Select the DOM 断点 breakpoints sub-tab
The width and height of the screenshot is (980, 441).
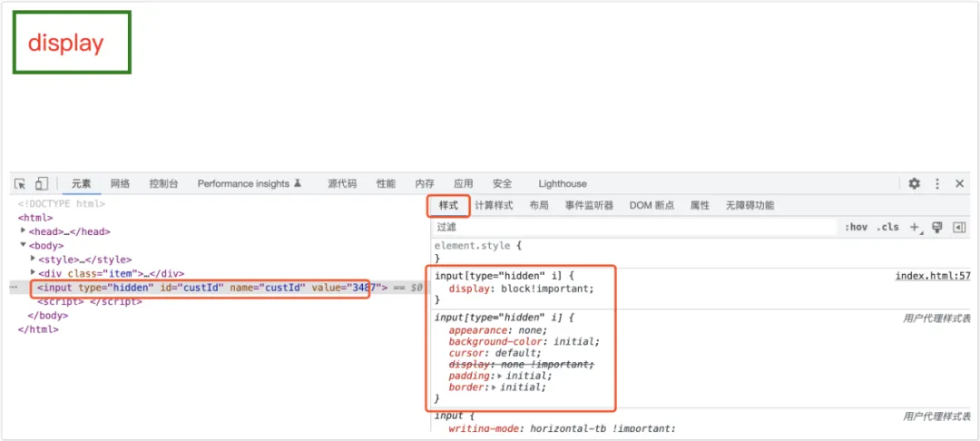(652, 205)
